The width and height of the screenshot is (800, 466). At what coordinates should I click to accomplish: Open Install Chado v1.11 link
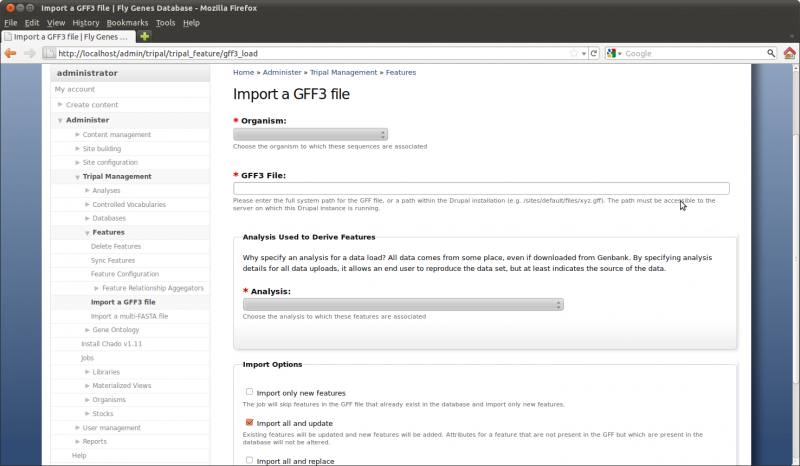point(112,344)
